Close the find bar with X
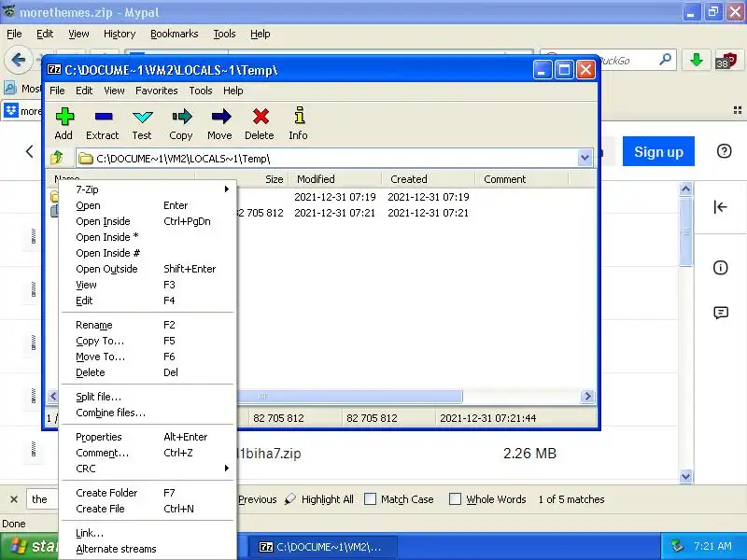747x560 pixels. (x=14, y=499)
